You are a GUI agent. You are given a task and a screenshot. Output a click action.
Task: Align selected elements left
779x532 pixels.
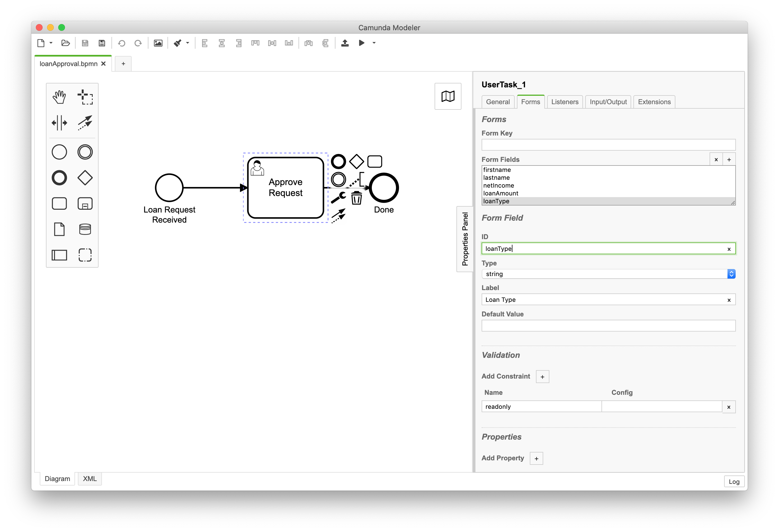pos(205,43)
